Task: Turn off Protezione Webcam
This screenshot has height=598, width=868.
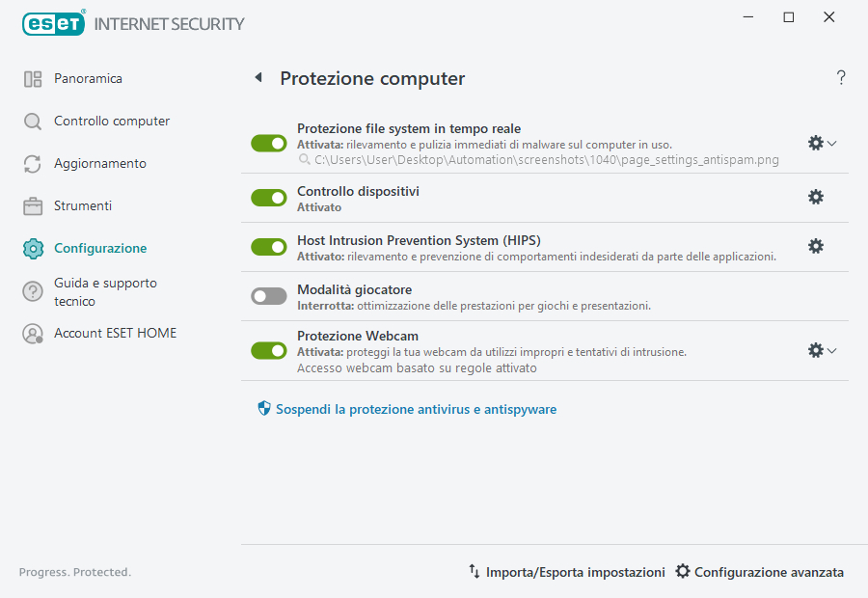Action: (268, 350)
